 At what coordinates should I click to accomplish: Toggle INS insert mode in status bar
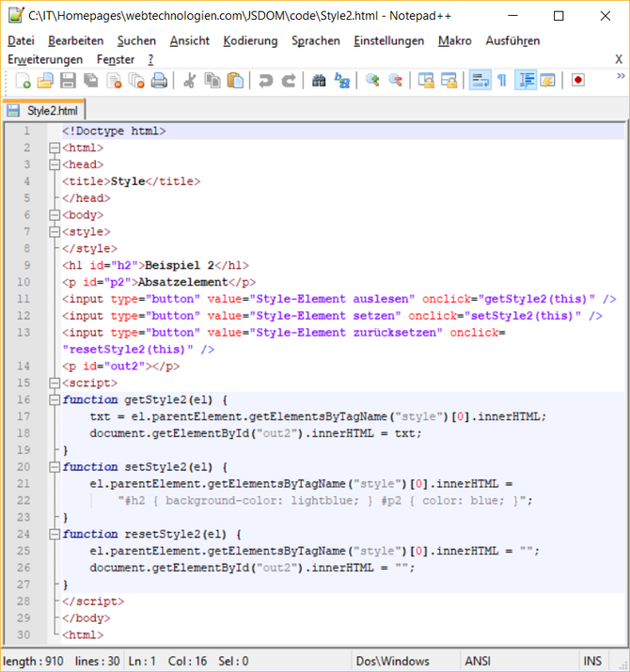click(592, 661)
